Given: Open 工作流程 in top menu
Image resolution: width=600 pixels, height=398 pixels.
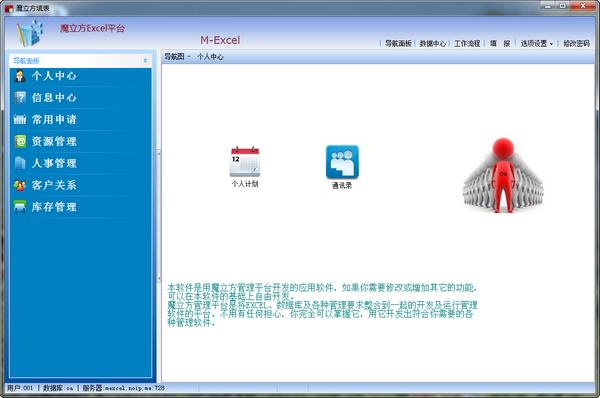Looking at the screenshot, I should click(467, 44).
